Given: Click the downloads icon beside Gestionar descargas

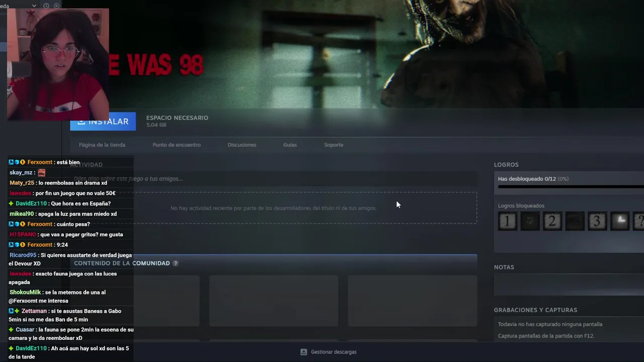Looking at the screenshot, I should coord(303,352).
